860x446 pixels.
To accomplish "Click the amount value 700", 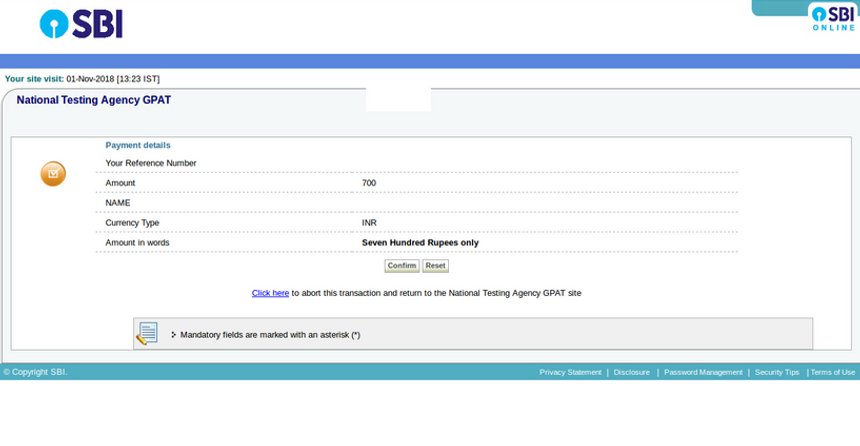I will tap(369, 183).
